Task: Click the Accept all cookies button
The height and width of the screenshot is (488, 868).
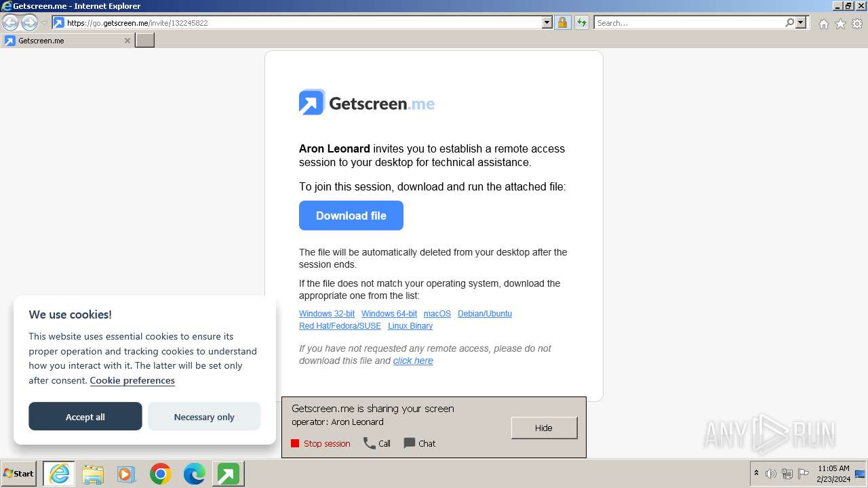Action: 85,417
